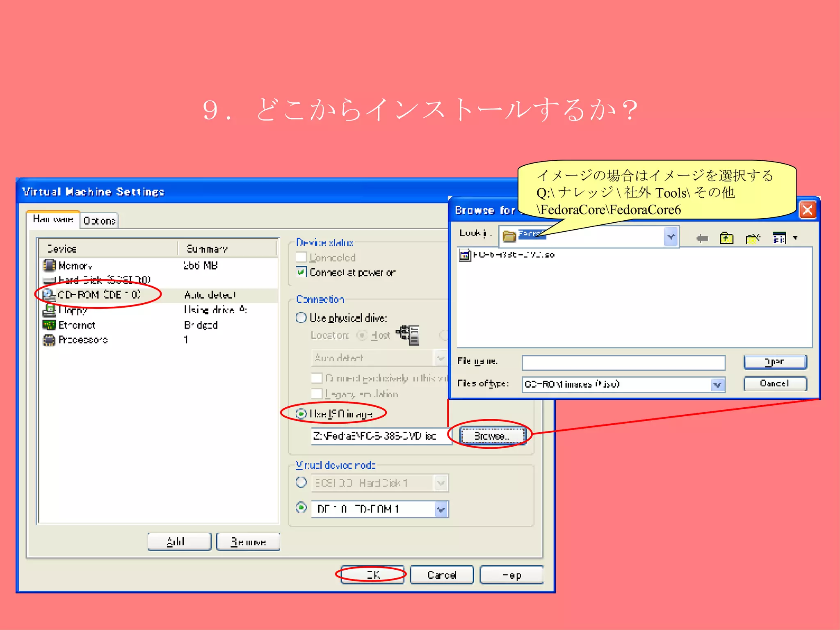Toggle Connect exclusively to this virtual machine
840x630 pixels.
pos(316,378)
